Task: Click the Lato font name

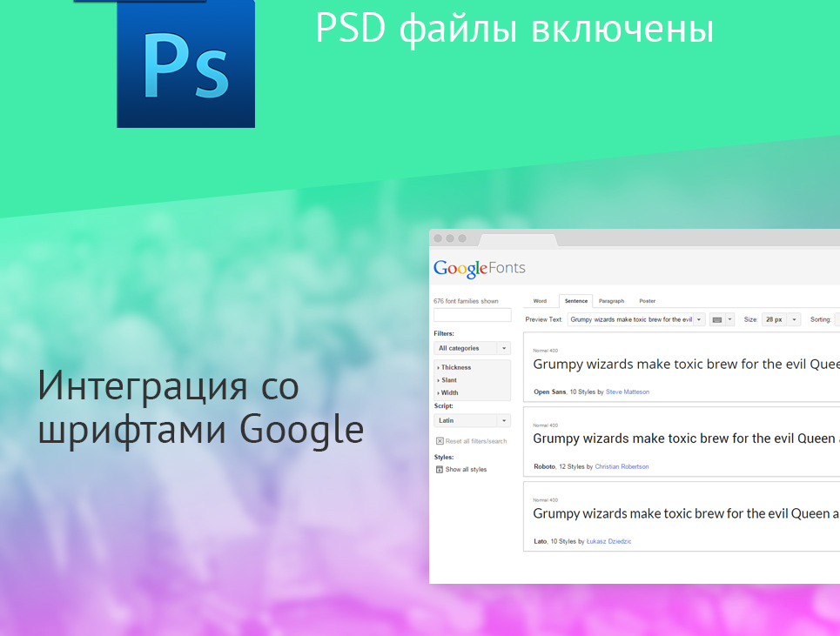Action: (540, 541)
